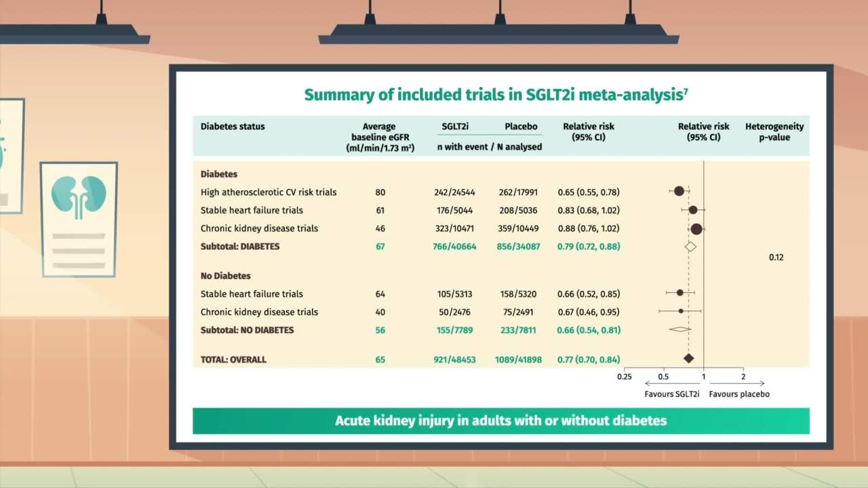Click the High atherosclerotic CV risk plot circle
The image size is (868, 488).
point(679,191)
